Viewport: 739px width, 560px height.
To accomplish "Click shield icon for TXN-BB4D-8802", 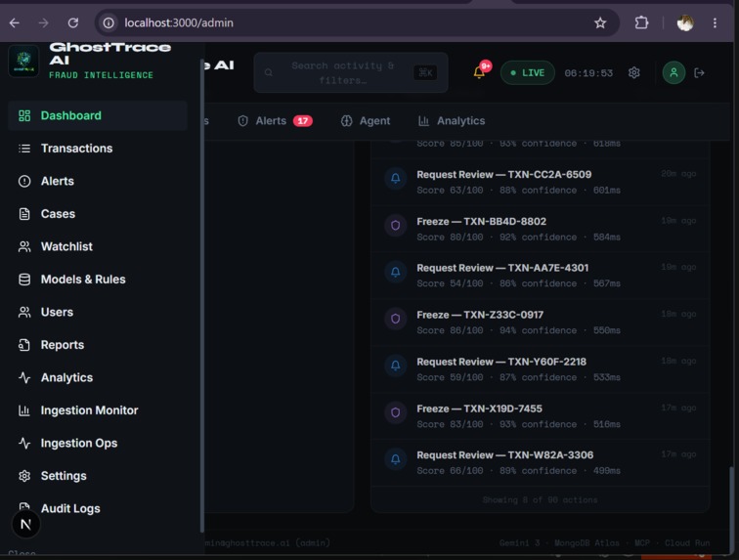I will tap(396, 225).
